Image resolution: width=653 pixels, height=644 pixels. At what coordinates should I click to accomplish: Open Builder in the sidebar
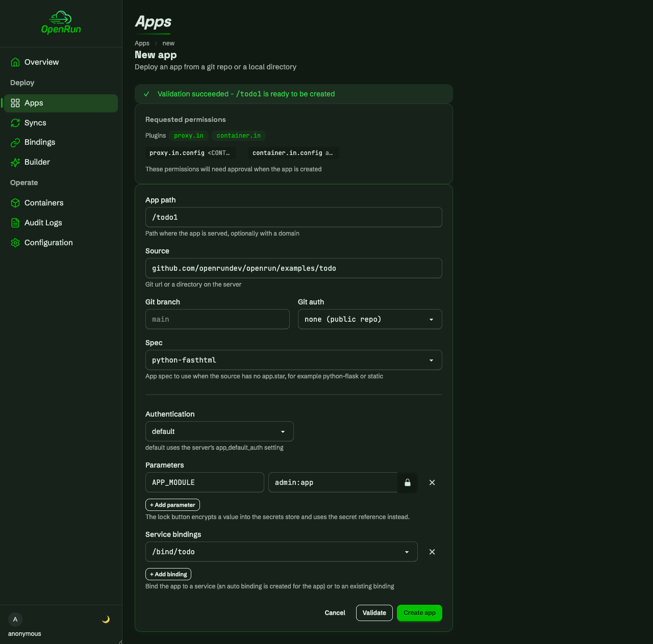pyautogui.click(x=61, y=162)
